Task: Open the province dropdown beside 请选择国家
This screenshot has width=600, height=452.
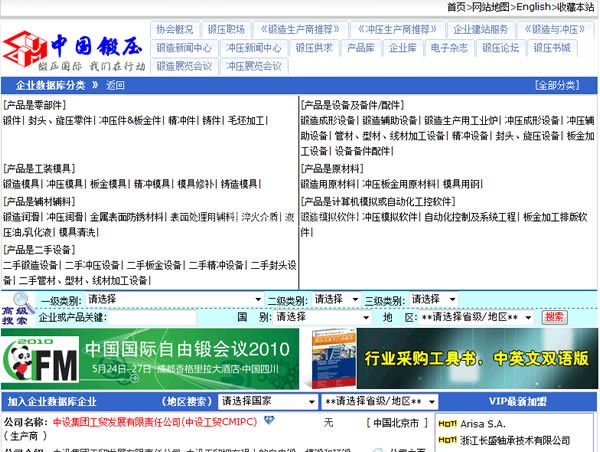Action: (379, 401)
